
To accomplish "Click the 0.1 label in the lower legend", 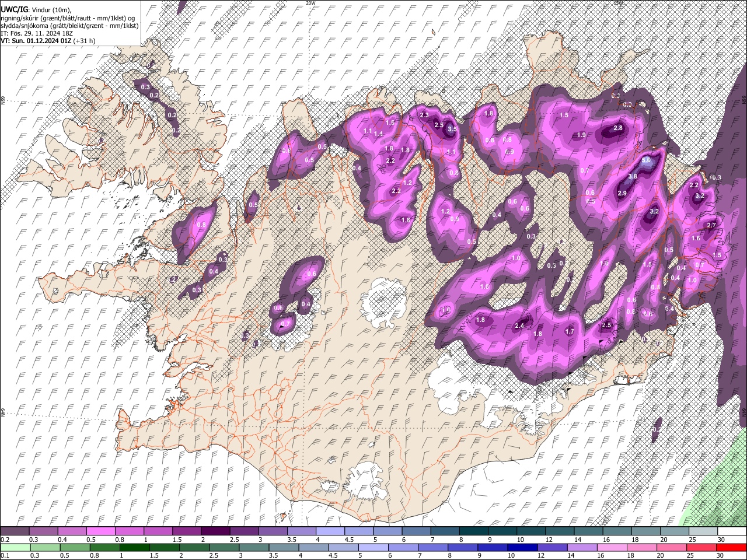I will click(x=5, y=555).
